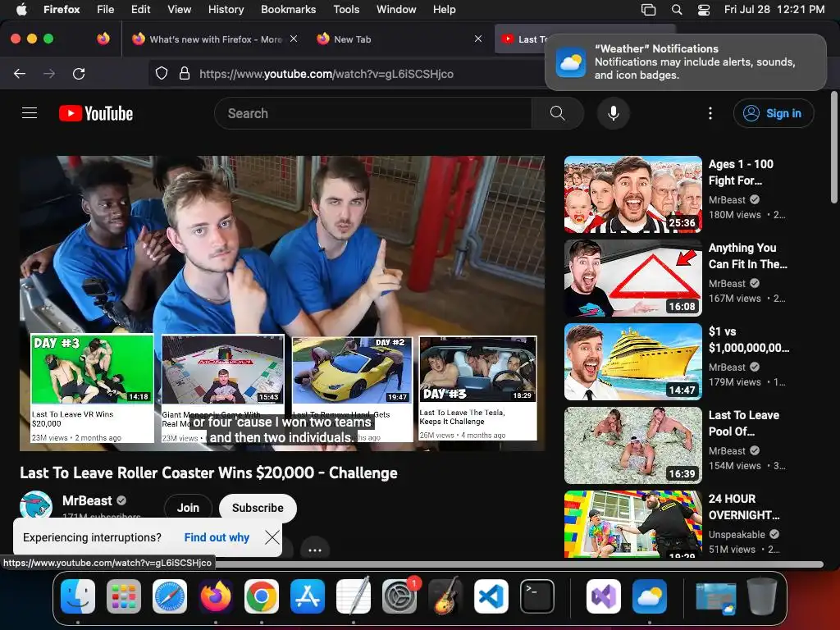Click the Join button
The image size is (840, 630).
click(x=188, y=508)
